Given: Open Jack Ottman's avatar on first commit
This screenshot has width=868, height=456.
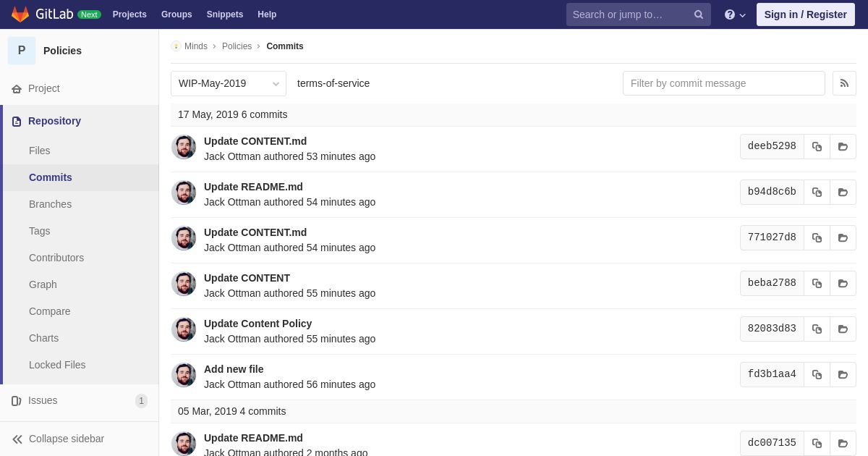Looking at the screenshot, I should [184, 147].
